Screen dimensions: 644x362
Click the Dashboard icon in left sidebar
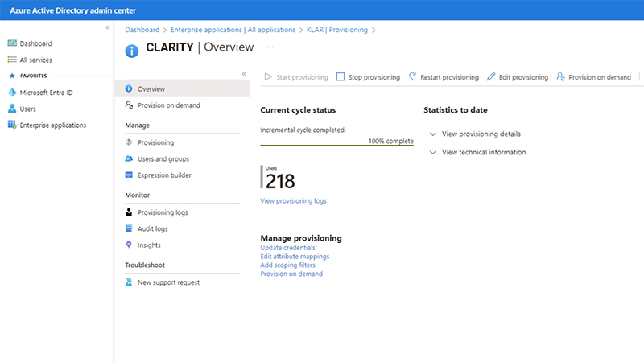[12, 43]
